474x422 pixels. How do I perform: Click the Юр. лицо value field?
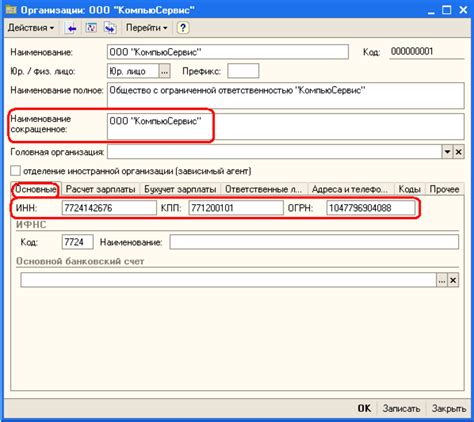[133, 71]
